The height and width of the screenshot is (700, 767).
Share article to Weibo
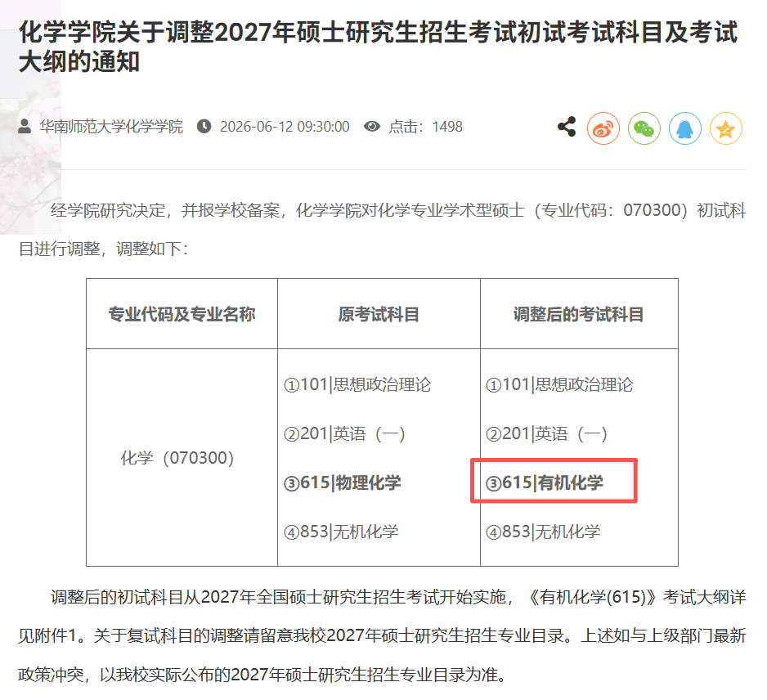tap(603, 128)
